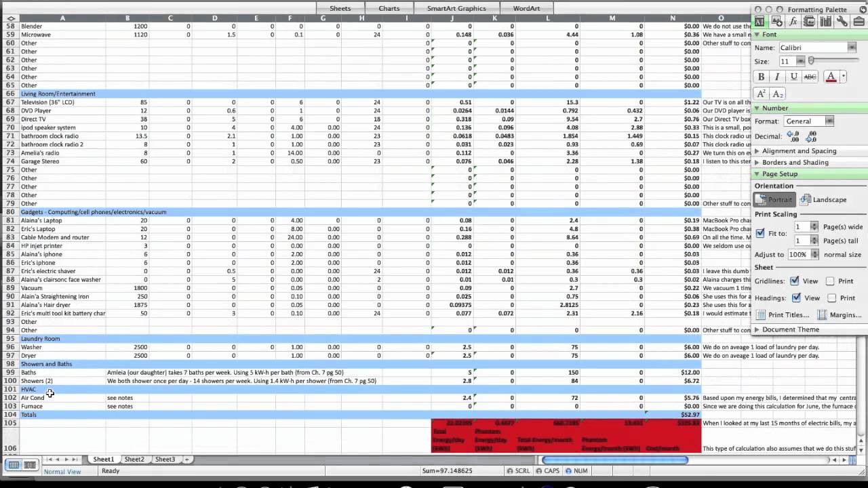868x488 pixels.
Task: Toggle Gridlines View checkbox
Action: (795, 281)
